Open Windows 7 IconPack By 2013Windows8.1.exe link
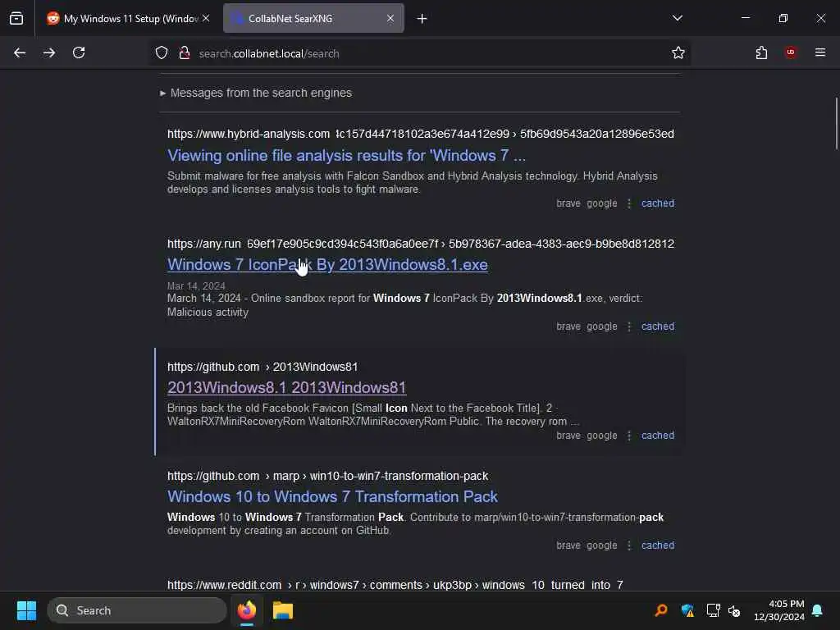The width and height of the screenshot is (840, 630). 327,265
